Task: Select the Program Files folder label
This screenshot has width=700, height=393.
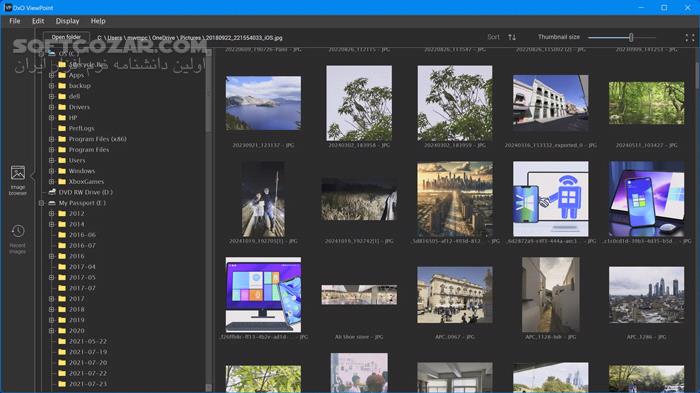Action: point(89,150)
